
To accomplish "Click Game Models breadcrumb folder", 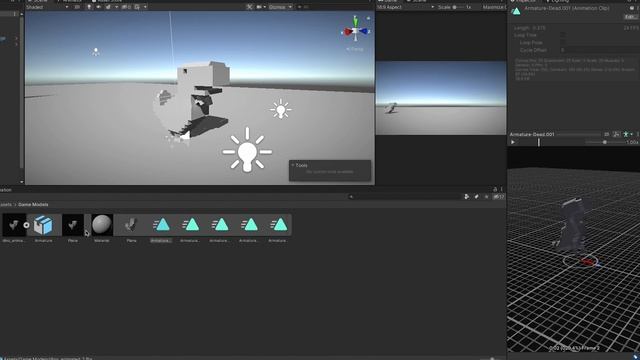I will [x=33, y=204].
